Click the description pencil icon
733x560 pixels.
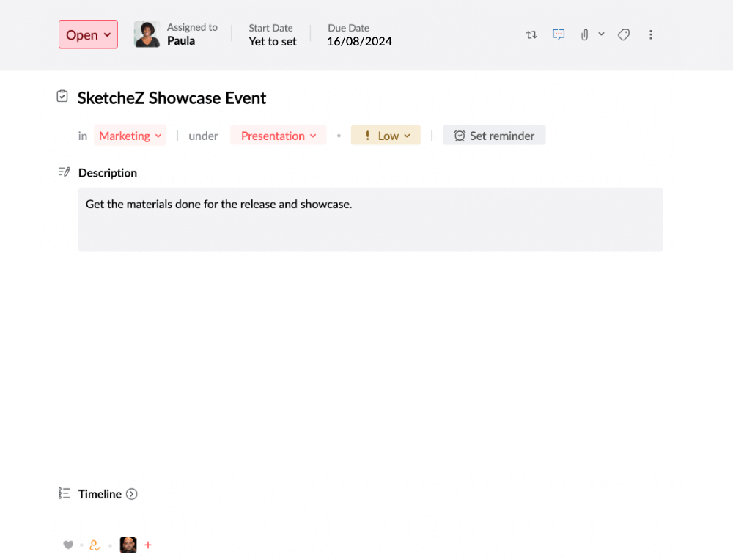(x=63, y=171)
